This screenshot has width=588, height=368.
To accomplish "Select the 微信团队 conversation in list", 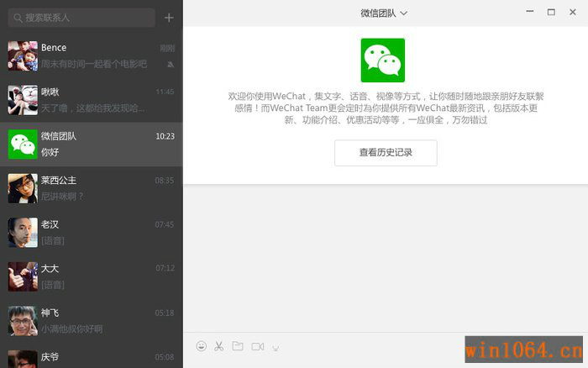I will click(x=92, y=145).
